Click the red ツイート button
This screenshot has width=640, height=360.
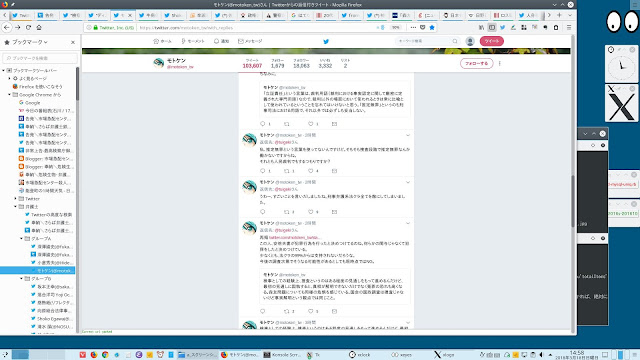click(492, 41)
